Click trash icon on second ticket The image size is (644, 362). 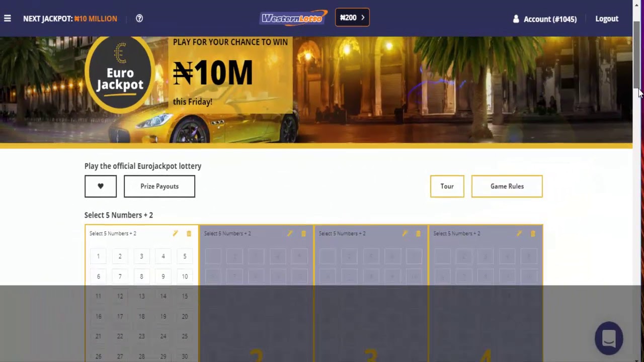pos(303,233)
